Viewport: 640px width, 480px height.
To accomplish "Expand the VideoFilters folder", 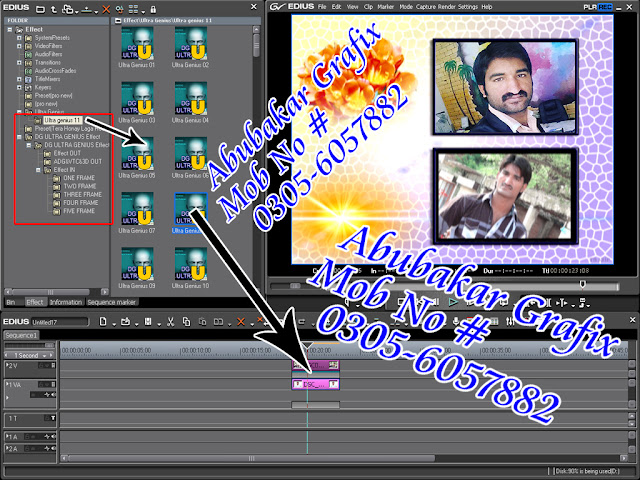I will 19,46.
